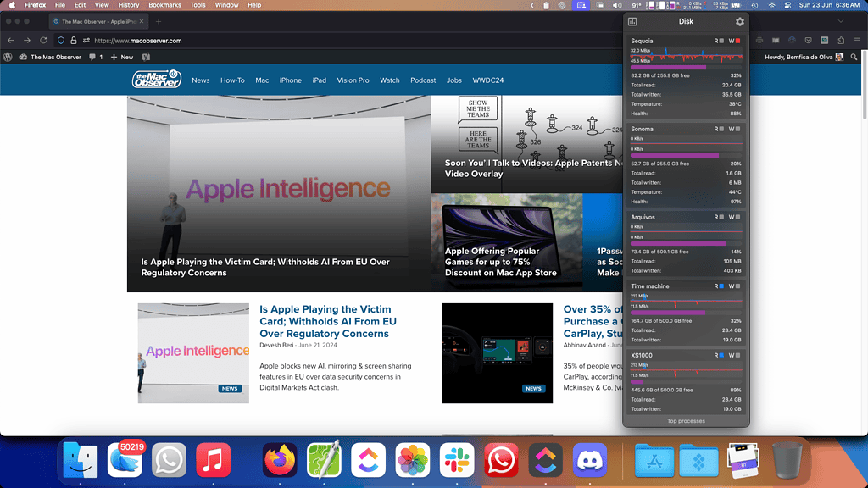This screenshot has height=488, width=868.
Task: Open the Bookmarks menu in menu bar
Action: click(164, 5)
